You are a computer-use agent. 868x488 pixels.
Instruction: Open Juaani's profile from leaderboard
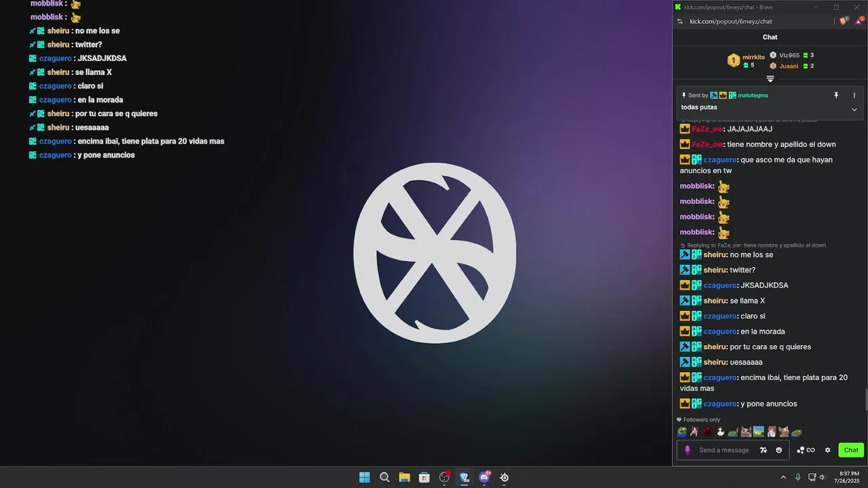pyautogui.click(x=789, y=66)
